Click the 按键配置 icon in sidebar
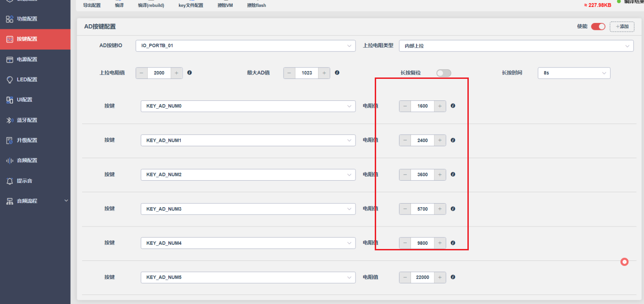644x304 pixels. pyautogui.click(x=10, y=39)
